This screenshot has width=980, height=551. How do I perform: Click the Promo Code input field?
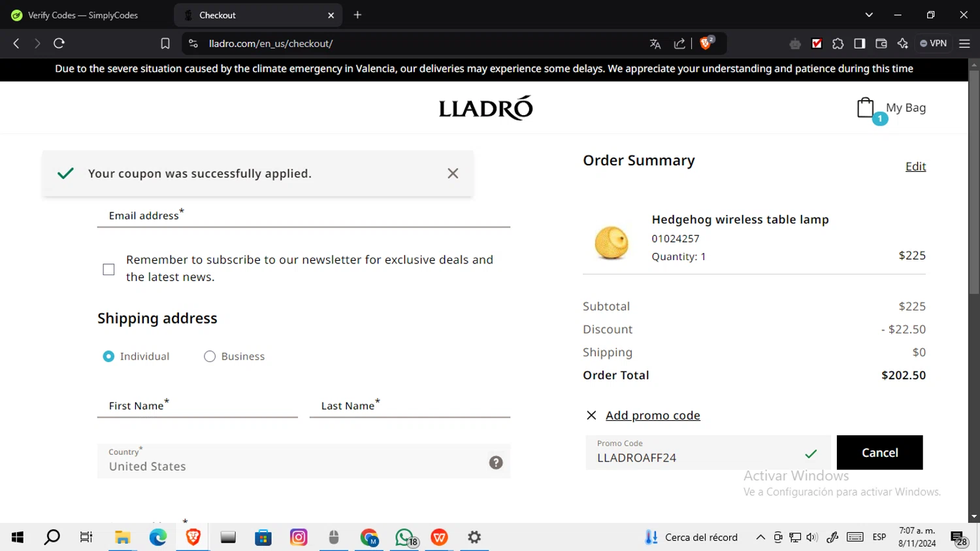tap(708, 452)
